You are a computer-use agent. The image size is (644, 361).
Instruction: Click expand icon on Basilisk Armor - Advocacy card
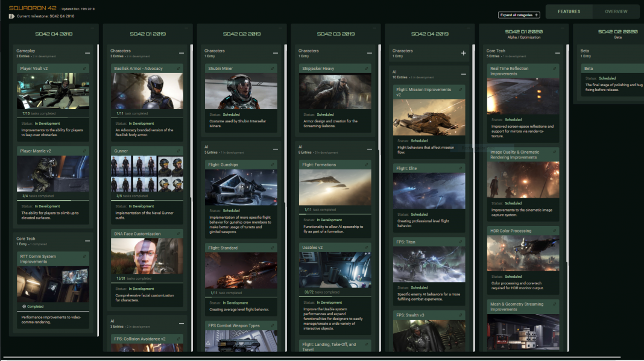coord(178,69)
